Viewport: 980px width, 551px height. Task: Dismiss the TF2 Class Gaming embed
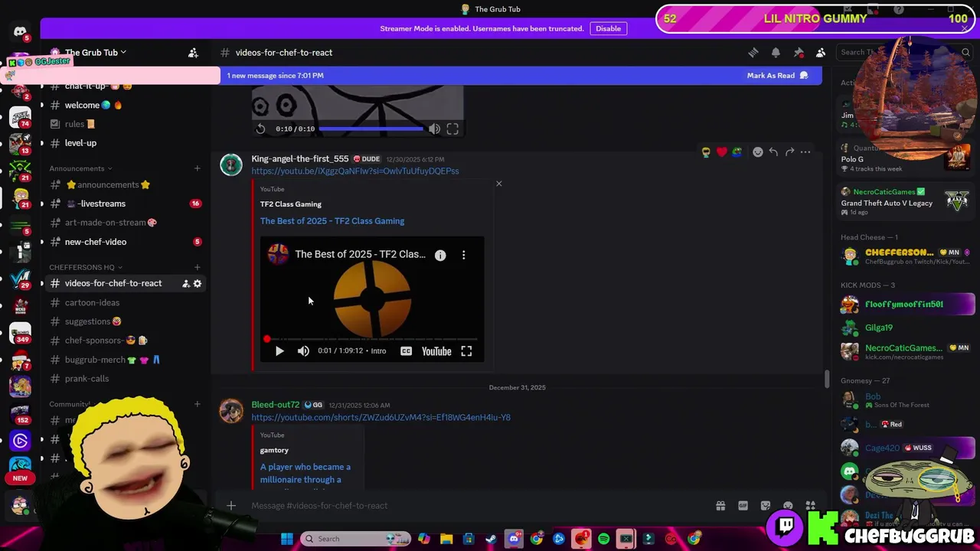point(499,184)
